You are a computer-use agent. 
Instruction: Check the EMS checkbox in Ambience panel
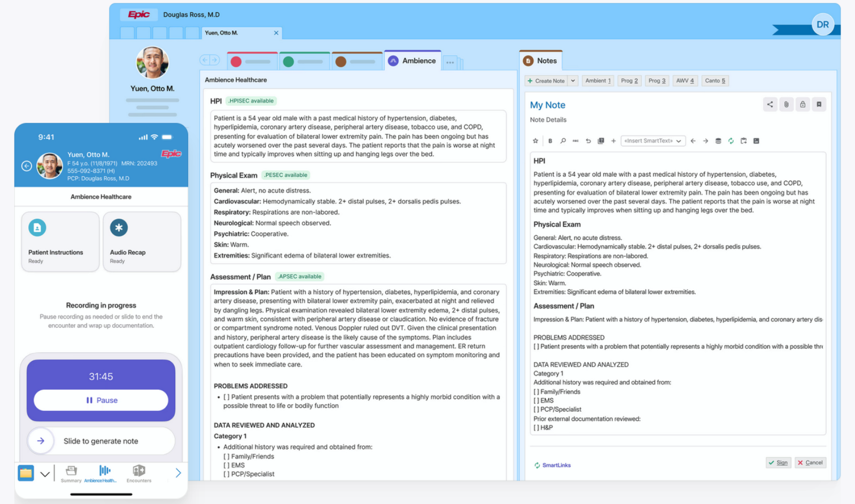click(227, 466)
